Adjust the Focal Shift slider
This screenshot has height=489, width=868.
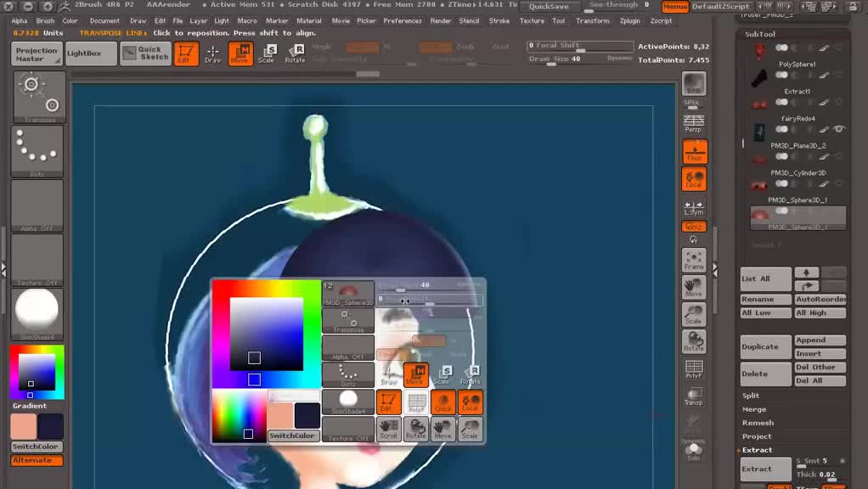pyautogui.click(x=580, y=47)
